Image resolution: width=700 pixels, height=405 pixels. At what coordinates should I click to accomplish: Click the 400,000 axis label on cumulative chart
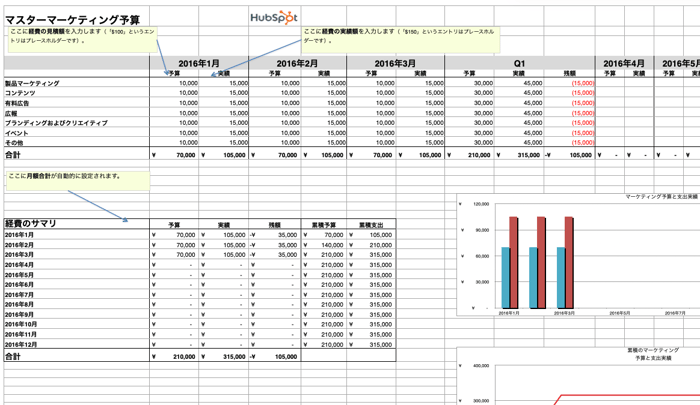pyautogui.click(x=481, y=366)
